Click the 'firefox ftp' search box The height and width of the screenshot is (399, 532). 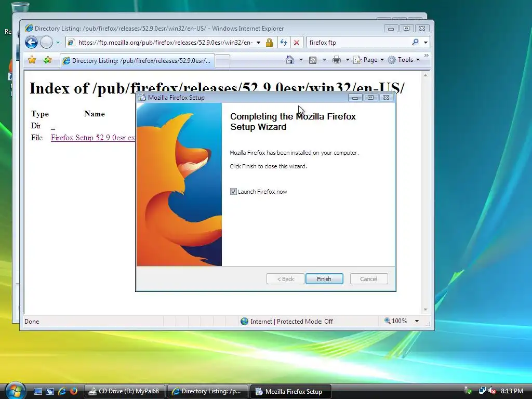pyautogui.click(x=359, y=43)
